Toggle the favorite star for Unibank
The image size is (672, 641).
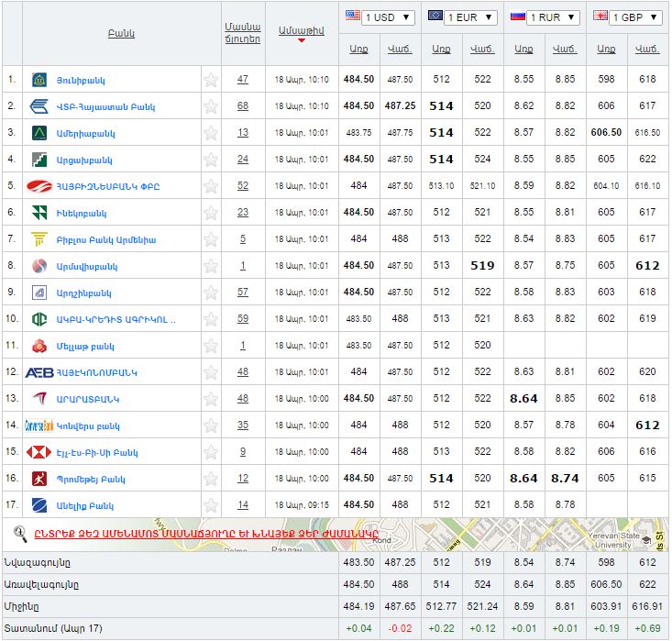[x=211, y=80]
